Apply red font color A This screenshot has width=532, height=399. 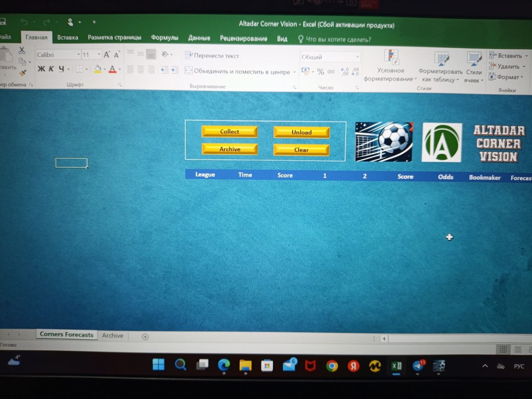coord(112,69)
